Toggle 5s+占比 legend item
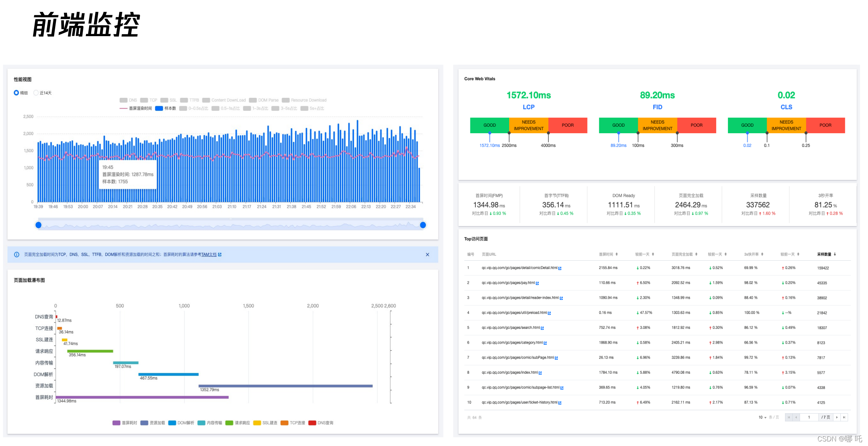The width and height of the screenshot is (868, 446). 312,108
